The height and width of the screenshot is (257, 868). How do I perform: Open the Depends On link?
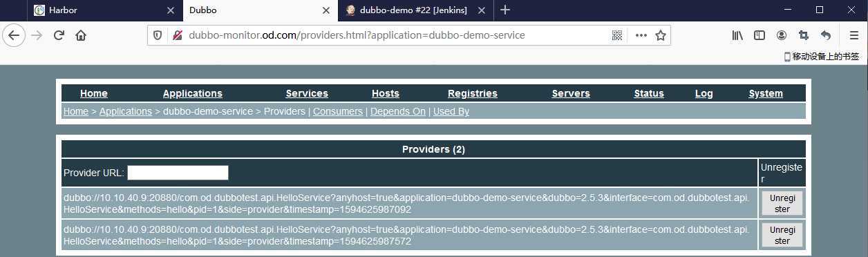click(398, 111)
